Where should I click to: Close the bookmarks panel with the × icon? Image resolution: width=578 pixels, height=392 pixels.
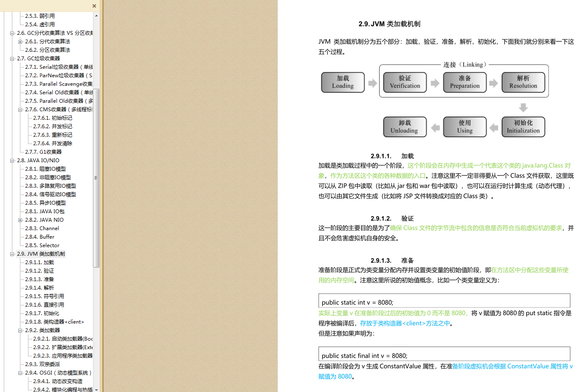tap(94, 6)
